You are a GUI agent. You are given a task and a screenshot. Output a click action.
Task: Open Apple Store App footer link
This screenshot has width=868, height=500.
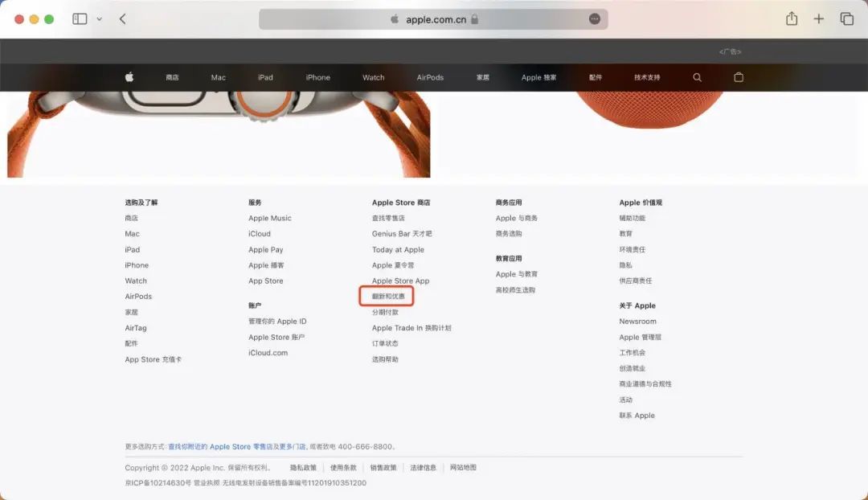pyautogui.click(x=400, y=281)
